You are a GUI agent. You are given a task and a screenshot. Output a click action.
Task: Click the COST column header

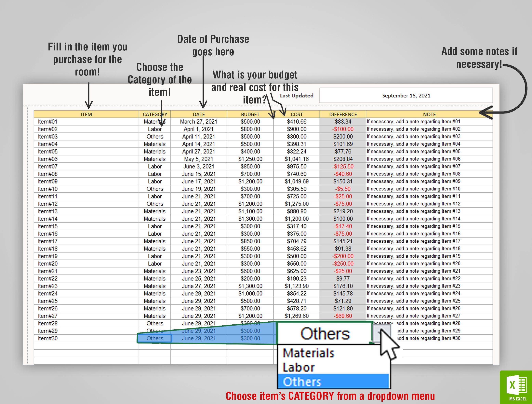297,114
